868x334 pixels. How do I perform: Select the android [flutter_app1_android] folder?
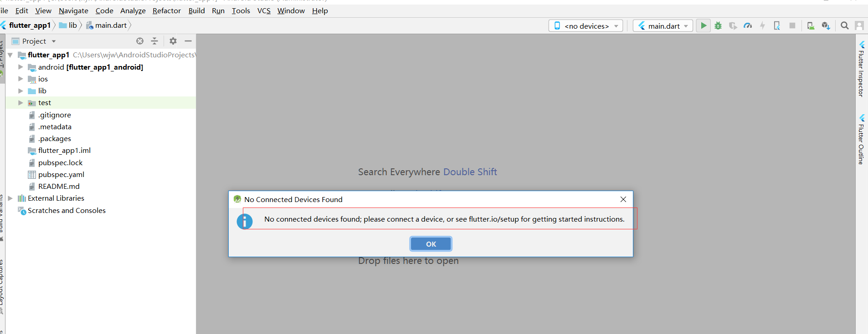[90, 67]
